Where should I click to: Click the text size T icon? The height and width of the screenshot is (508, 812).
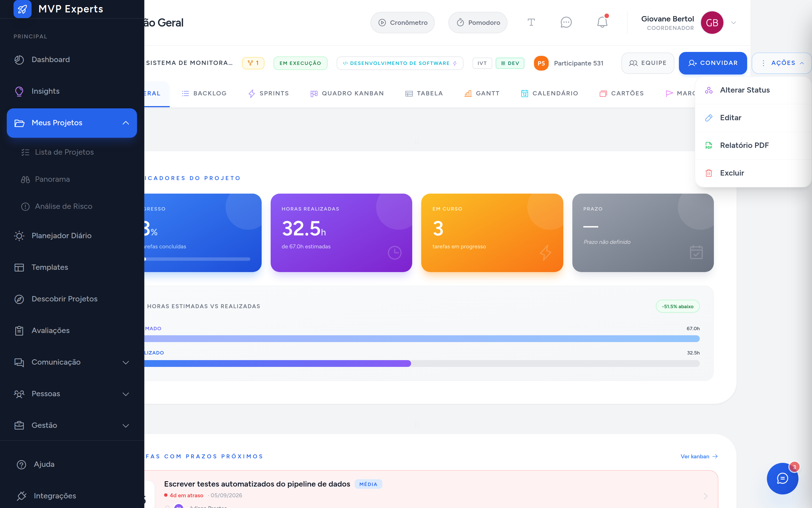click(x=531, y=23)
